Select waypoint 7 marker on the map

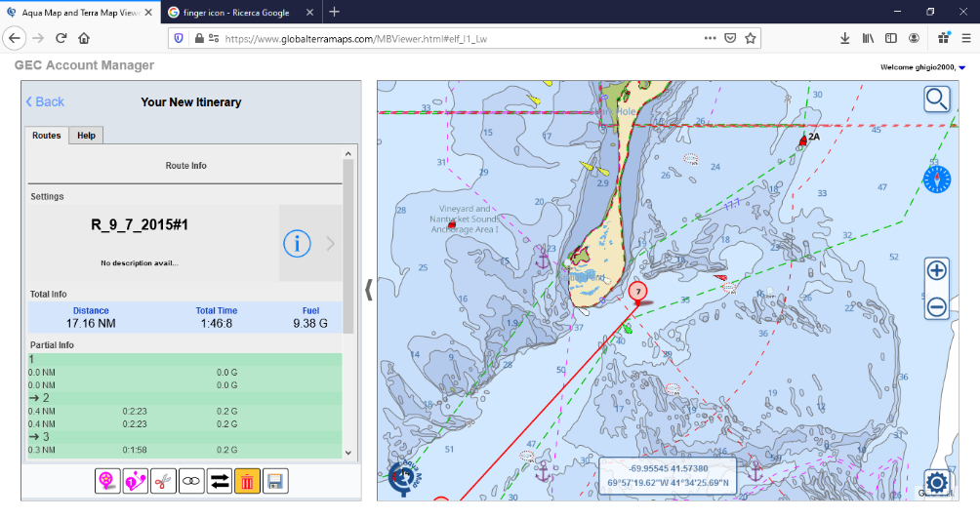click(637, 292)
